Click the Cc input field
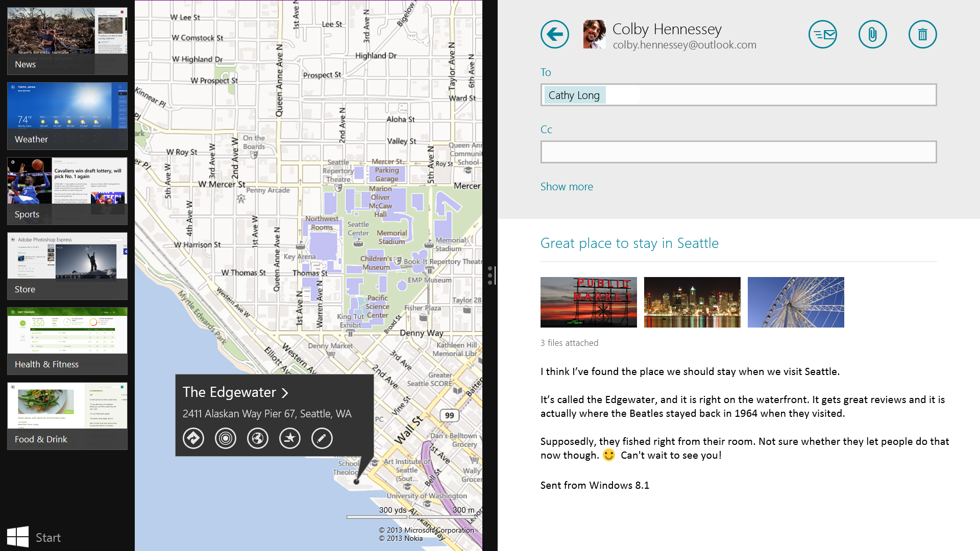The width and height of the screenshot is (980, 551). click(x=739, y=152)
